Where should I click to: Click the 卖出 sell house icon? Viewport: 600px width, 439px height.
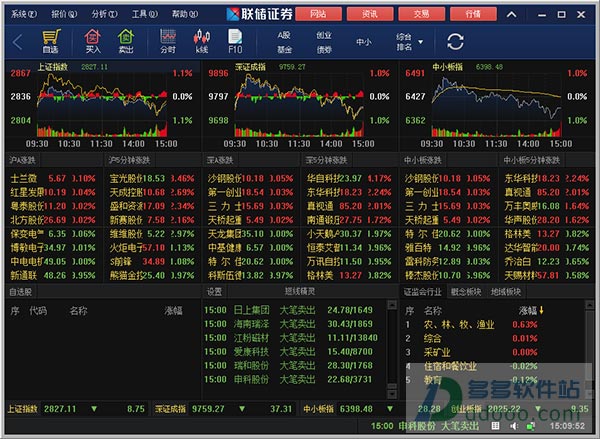(x=126, y=41)
